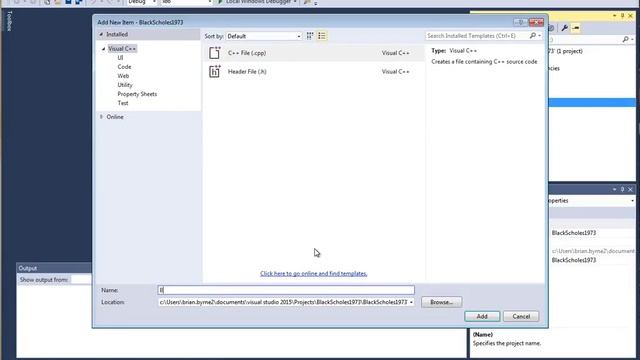Select the Web category under Visual C++
The image size is (640, 360).
click(123, 76)
